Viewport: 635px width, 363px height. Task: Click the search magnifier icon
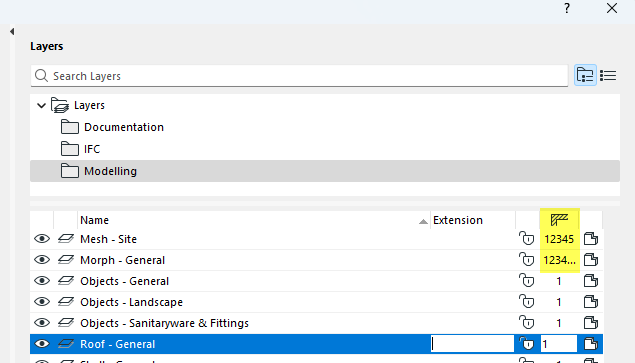pos(41,75)
